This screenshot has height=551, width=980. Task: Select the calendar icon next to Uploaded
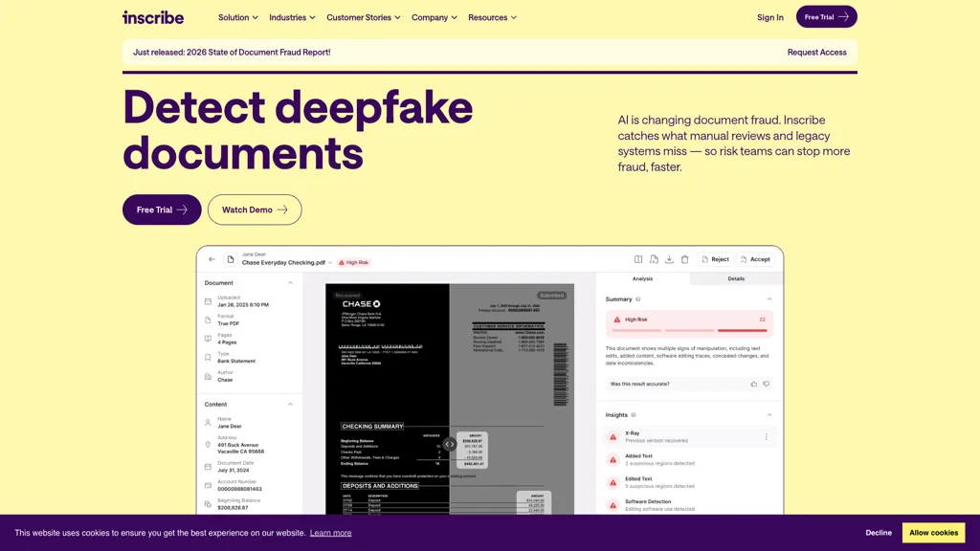208,301
